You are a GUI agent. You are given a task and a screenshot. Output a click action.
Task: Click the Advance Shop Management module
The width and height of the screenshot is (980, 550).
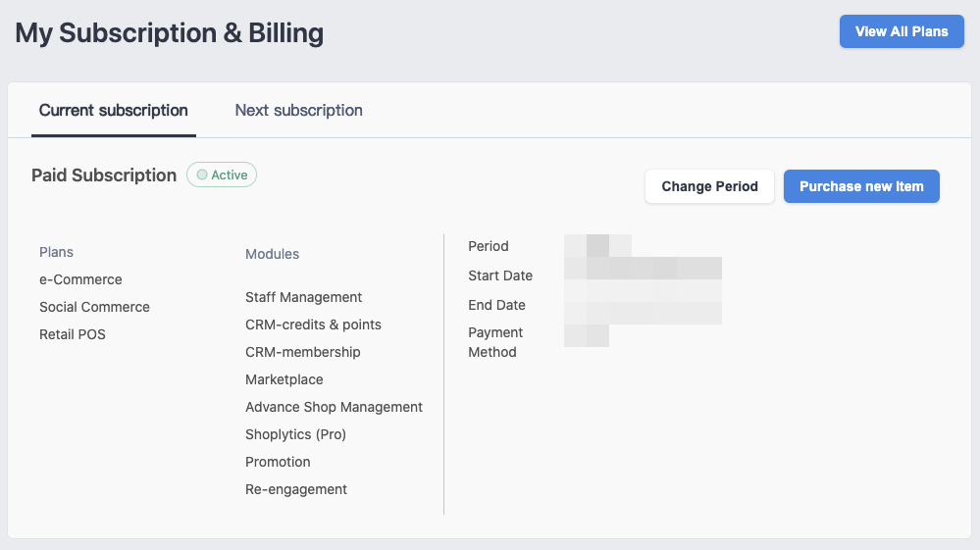point(334,407)
